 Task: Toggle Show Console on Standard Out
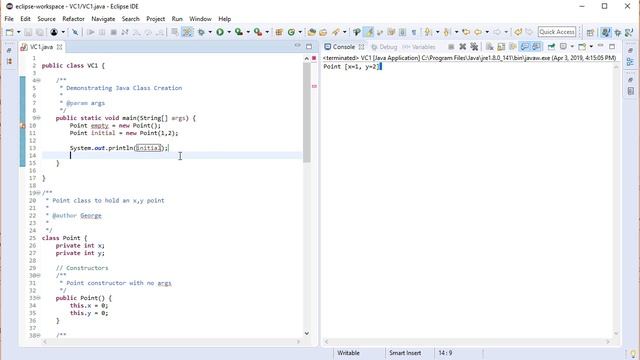525,47
